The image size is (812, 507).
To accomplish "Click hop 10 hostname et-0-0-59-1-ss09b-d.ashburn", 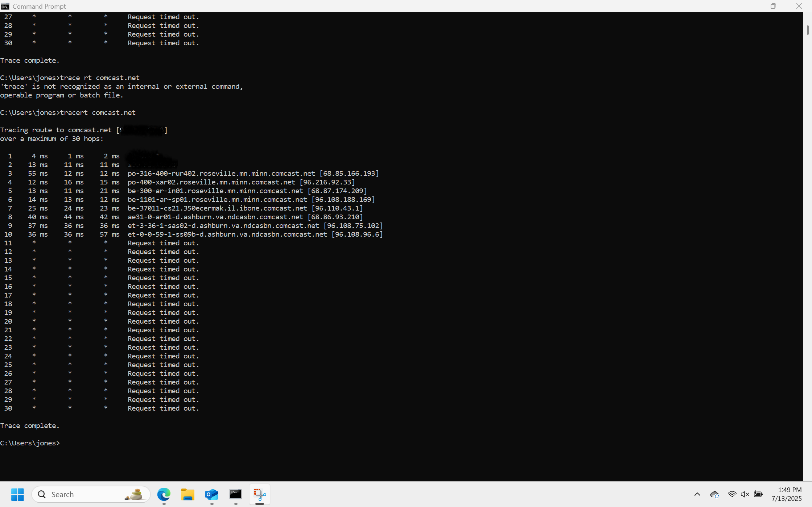I will click(x=227, y=234).
